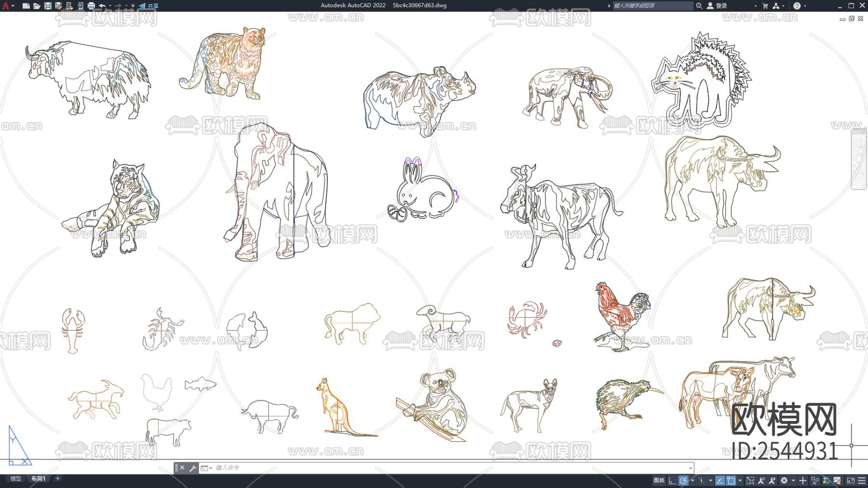Open command line customize wrench icon

coord(192,468)
